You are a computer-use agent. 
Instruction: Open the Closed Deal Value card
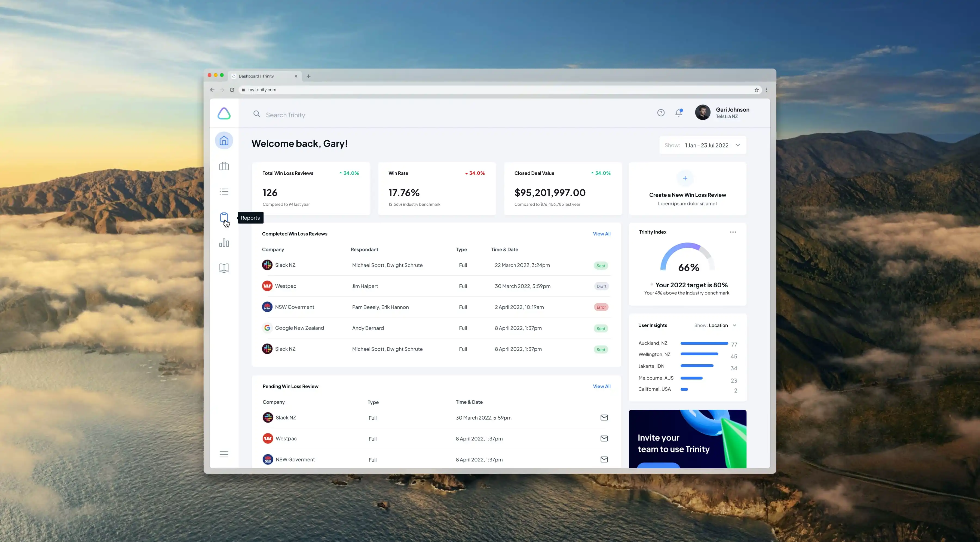coord(563,189)
